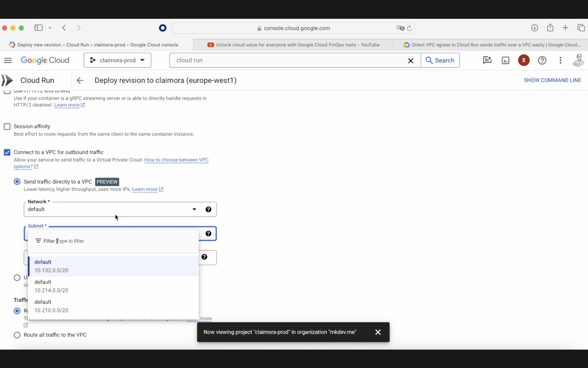Open the notifications badge showing 2
Screen dimensions: 588x368
524,60
